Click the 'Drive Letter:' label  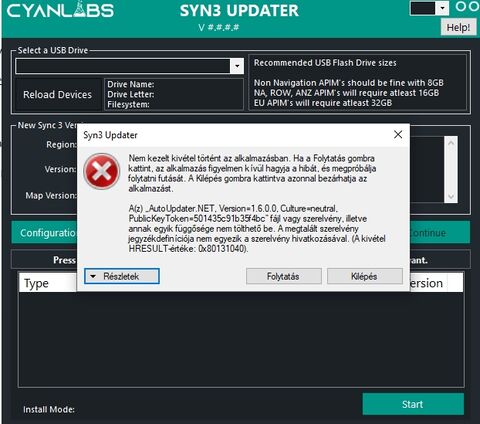coord(131,94)
